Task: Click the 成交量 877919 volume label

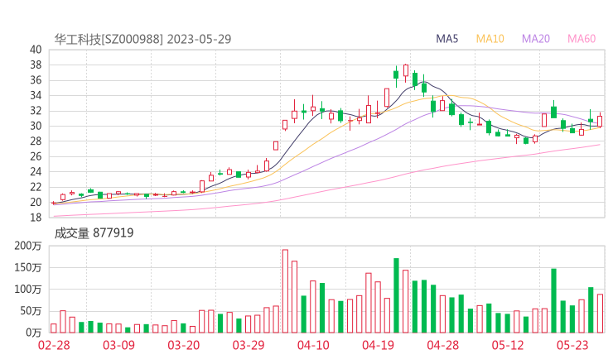Action: point(94,233)
